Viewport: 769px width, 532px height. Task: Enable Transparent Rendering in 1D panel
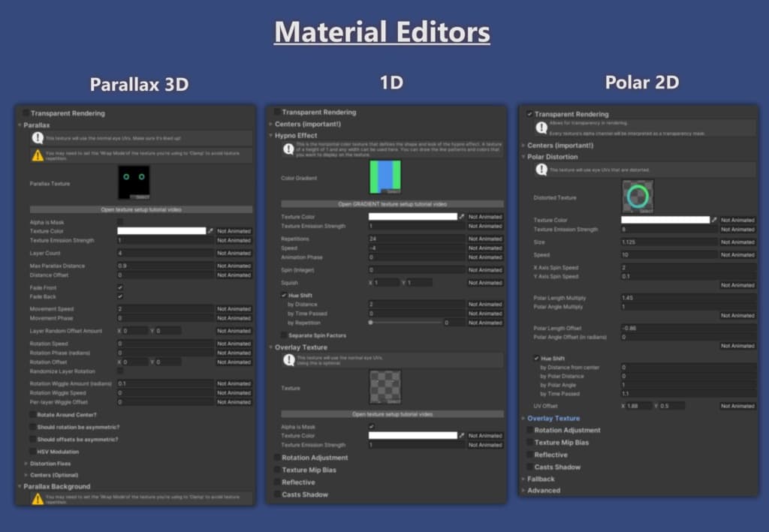[x=277, y=112]
